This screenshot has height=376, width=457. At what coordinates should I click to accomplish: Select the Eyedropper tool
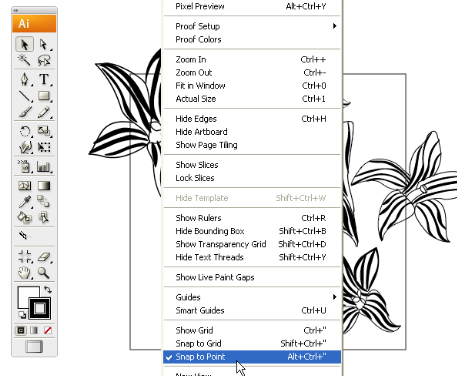(x=24, y=201)
